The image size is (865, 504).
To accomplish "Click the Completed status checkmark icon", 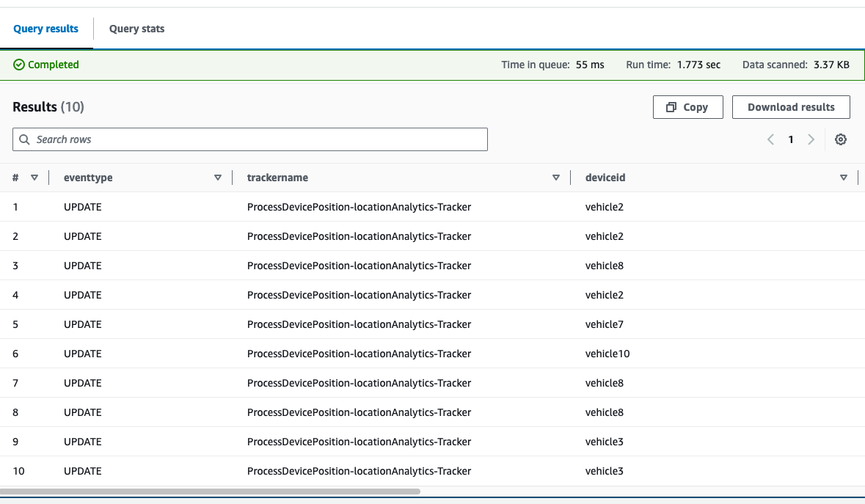I will tap(20, 65).
